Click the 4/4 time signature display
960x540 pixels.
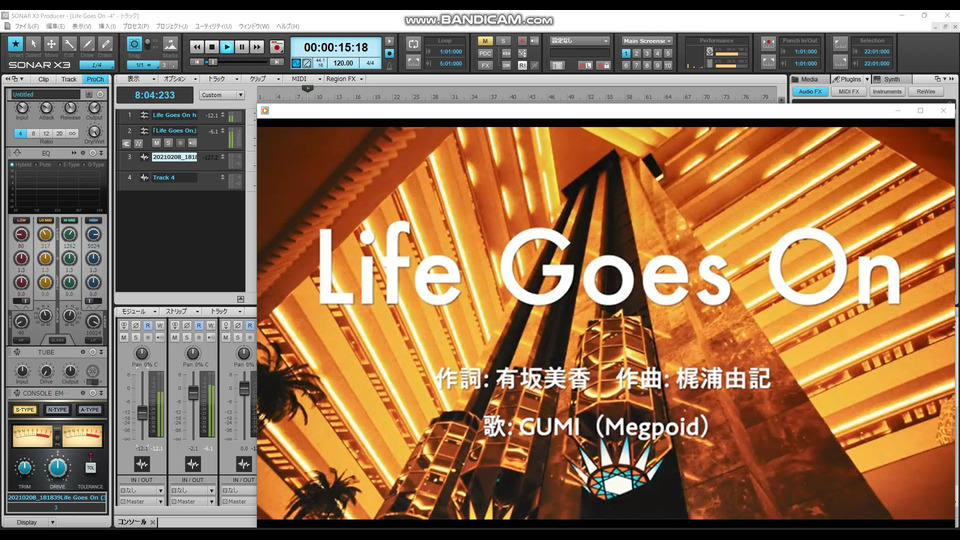[x=370, y=63]
